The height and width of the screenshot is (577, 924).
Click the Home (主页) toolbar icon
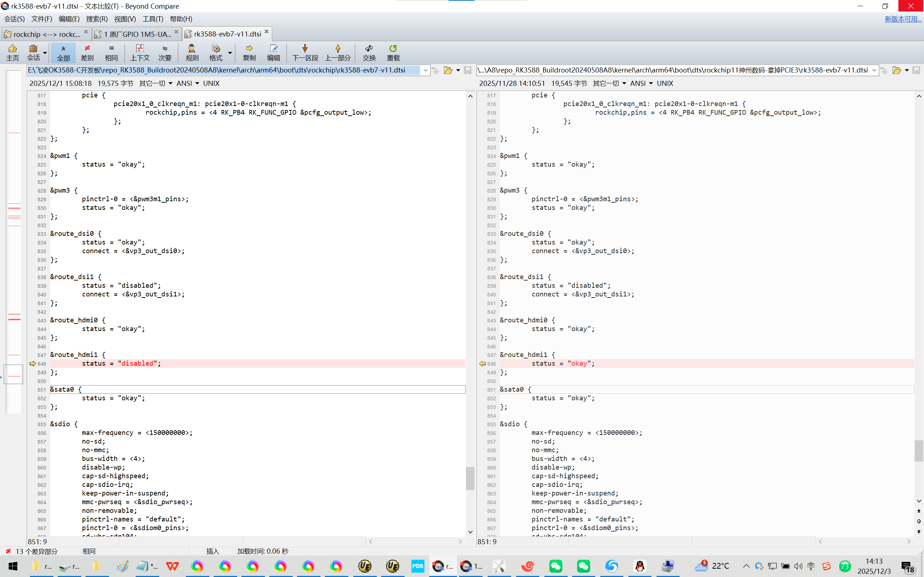point(12,52)
